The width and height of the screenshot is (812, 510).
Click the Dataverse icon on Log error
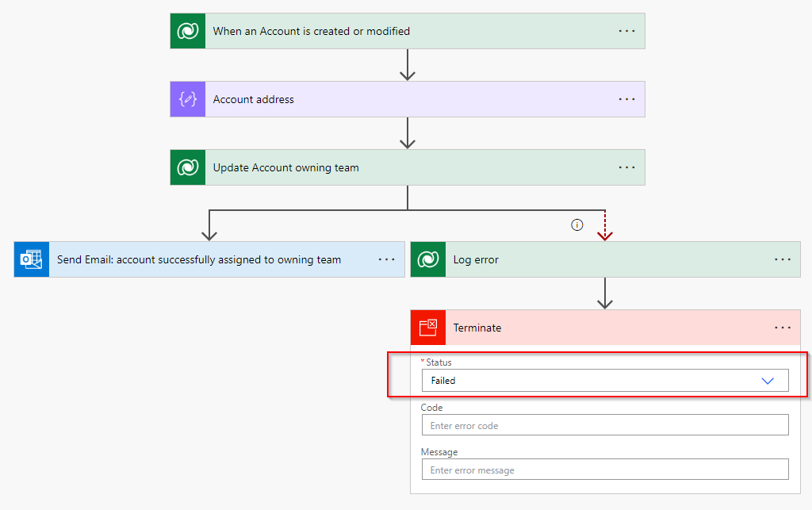click(428, 259)
